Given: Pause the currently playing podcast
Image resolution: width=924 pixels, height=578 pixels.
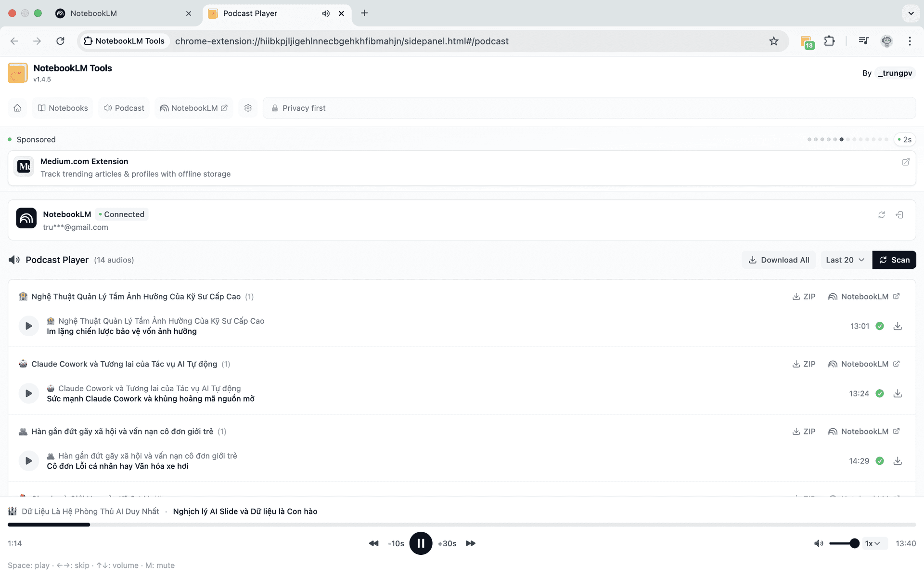Looking at the screenshot, I should point(421,543).
